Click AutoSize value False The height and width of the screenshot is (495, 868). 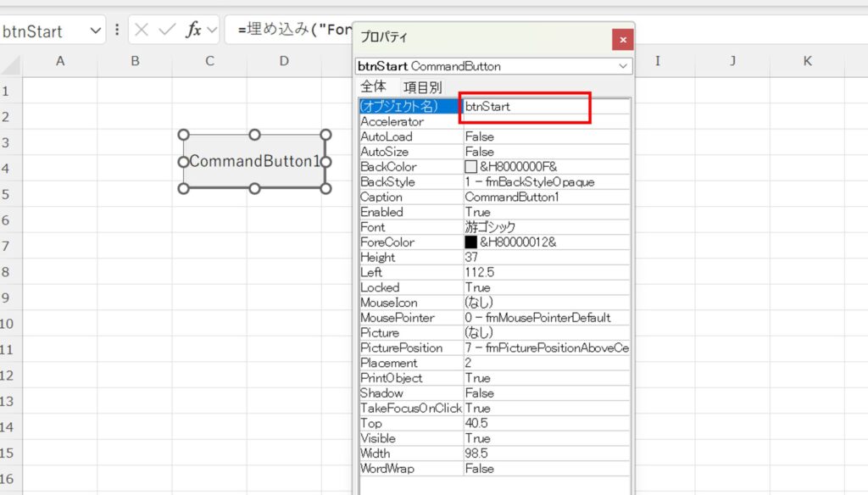[480, 152]
